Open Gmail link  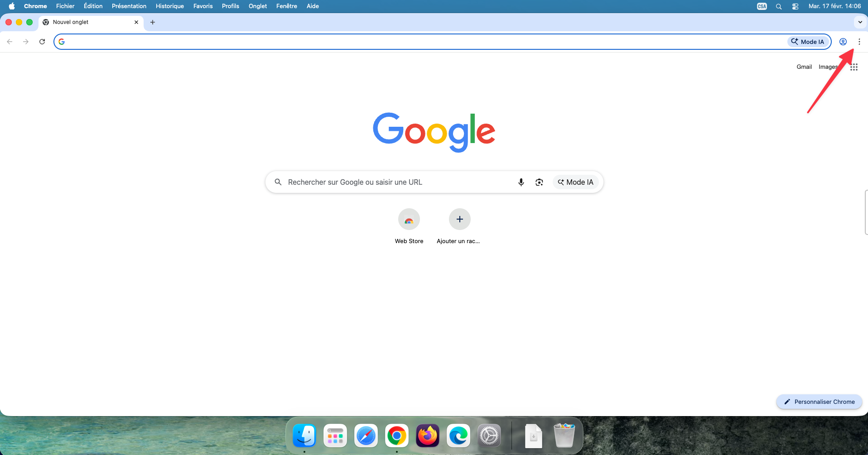tap(804, 67)
